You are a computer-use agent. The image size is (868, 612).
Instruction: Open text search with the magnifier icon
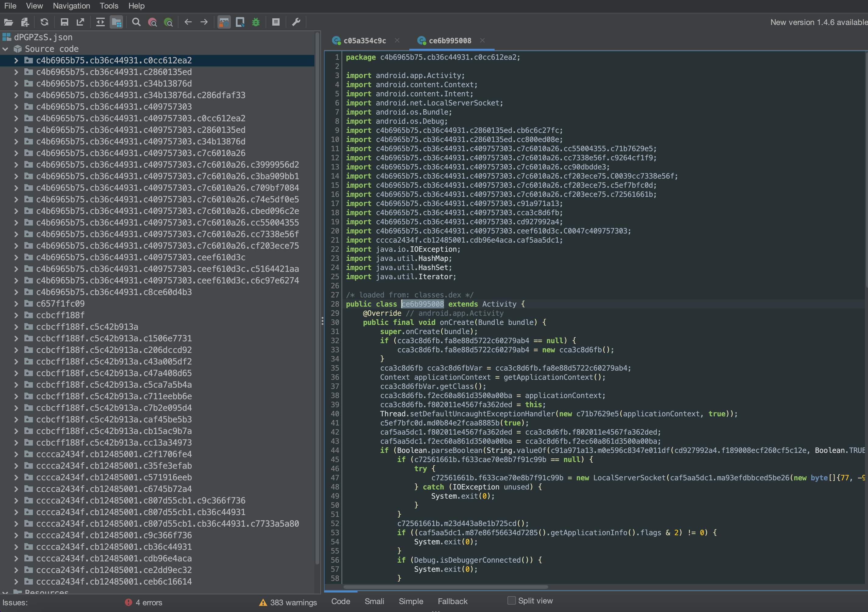tap(136, 22)
